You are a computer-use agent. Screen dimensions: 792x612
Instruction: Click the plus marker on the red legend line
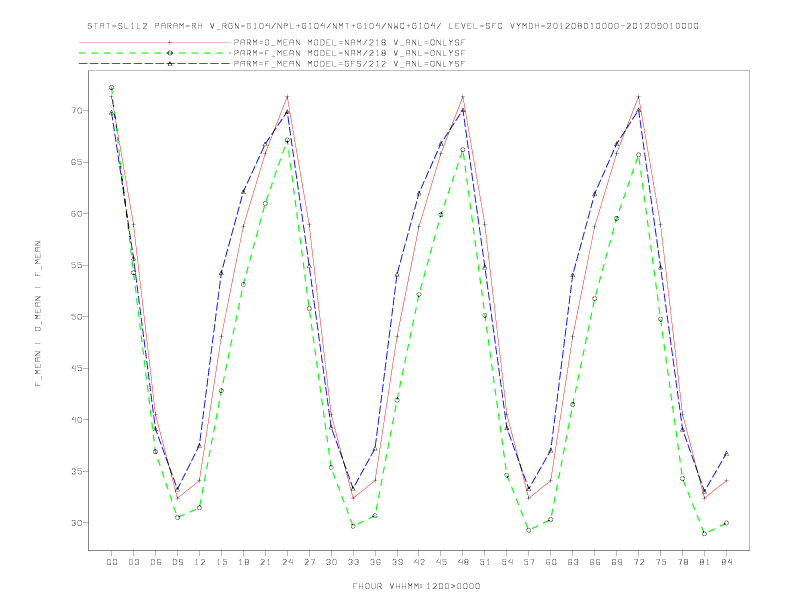point(170,42)
